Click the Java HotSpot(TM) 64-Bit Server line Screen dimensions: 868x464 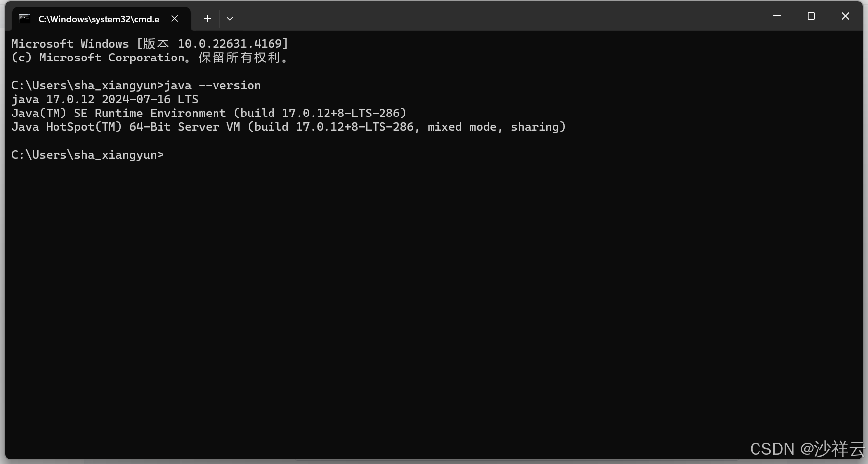288,127
